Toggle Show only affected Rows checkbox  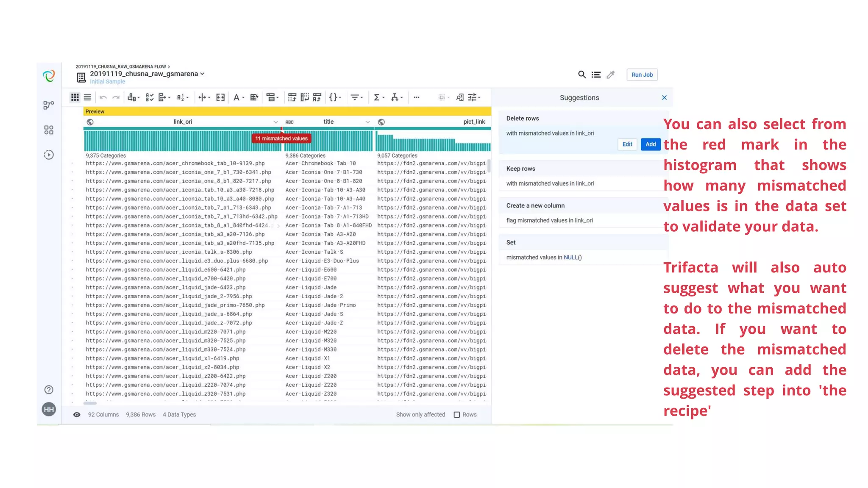coord(457,415)
